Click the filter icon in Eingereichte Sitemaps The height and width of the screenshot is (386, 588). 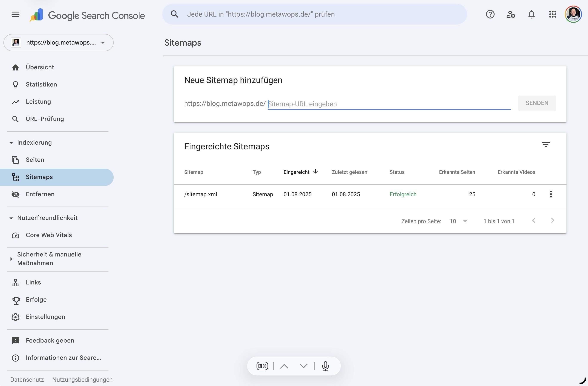(x=546, y=144)
